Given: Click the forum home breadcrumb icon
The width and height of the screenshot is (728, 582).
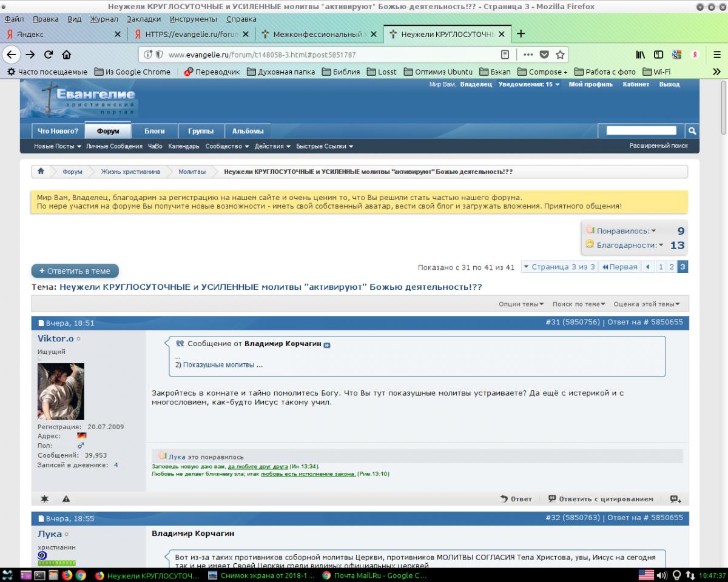Looking at the screenshot, I should click(41, 172).
